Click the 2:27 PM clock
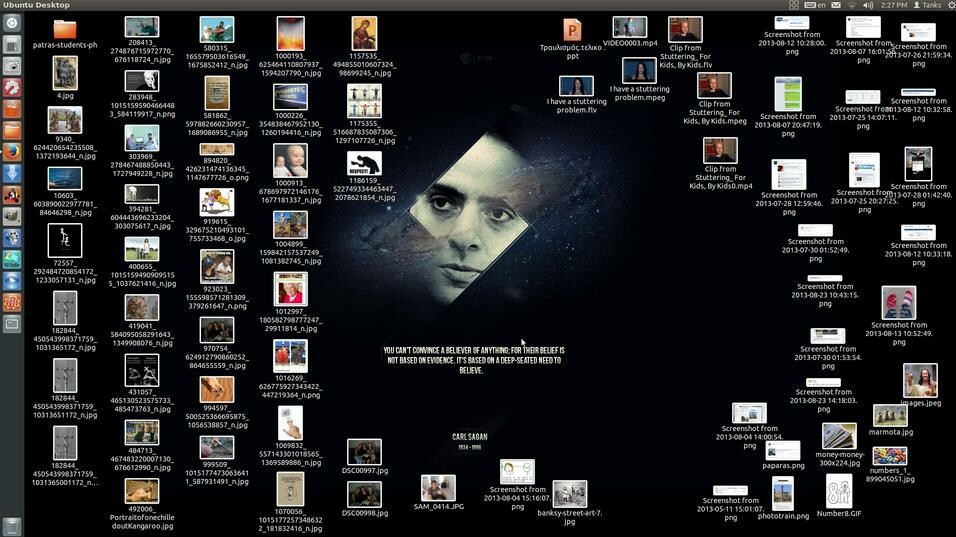This screenshot has width=956, height=537. (x=894, y=5)
